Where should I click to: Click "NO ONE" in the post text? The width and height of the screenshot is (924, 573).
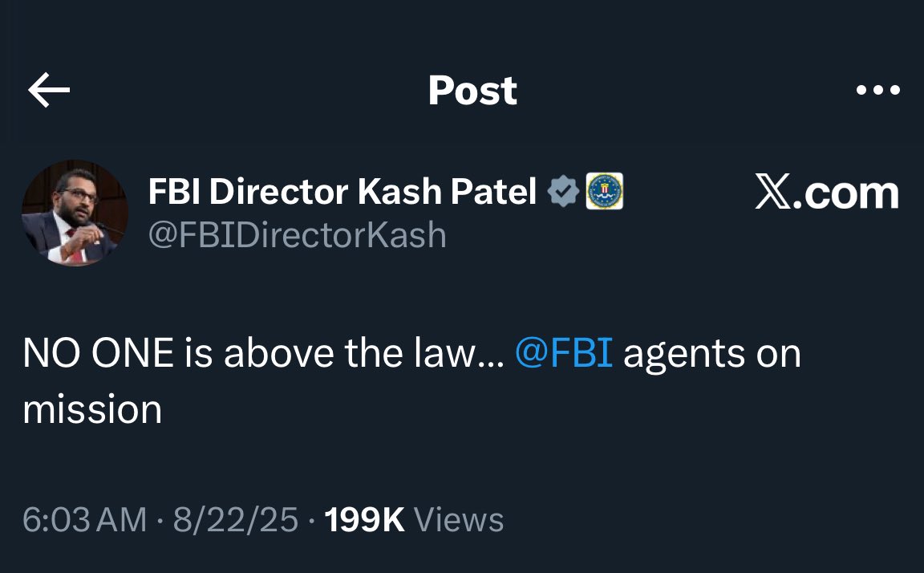pos(98,354)
